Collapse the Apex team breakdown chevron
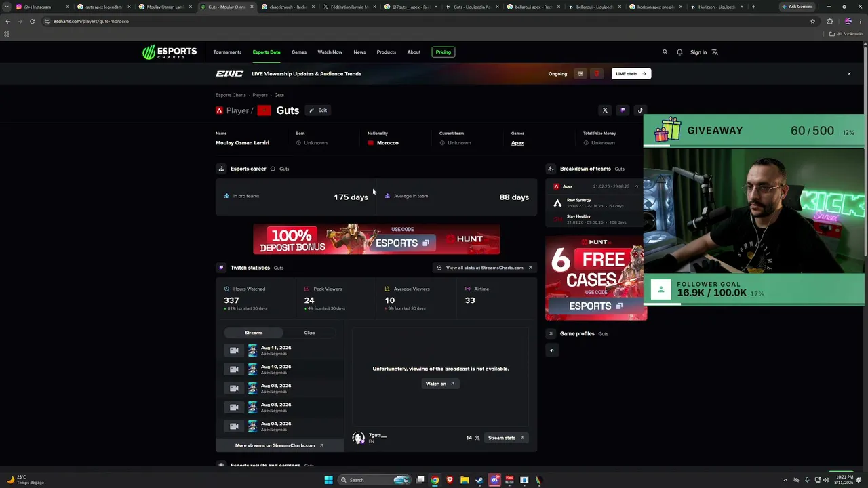Image resolution: width=868 pixels, height=488 pixels. pos(636,186)
